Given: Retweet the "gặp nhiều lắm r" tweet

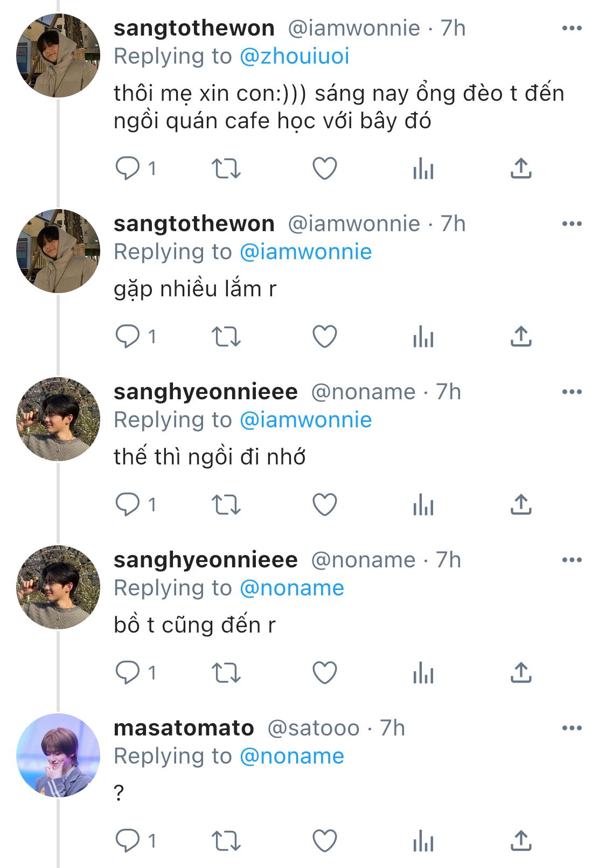Looking at the screenshot, I should tap(226, 337).
